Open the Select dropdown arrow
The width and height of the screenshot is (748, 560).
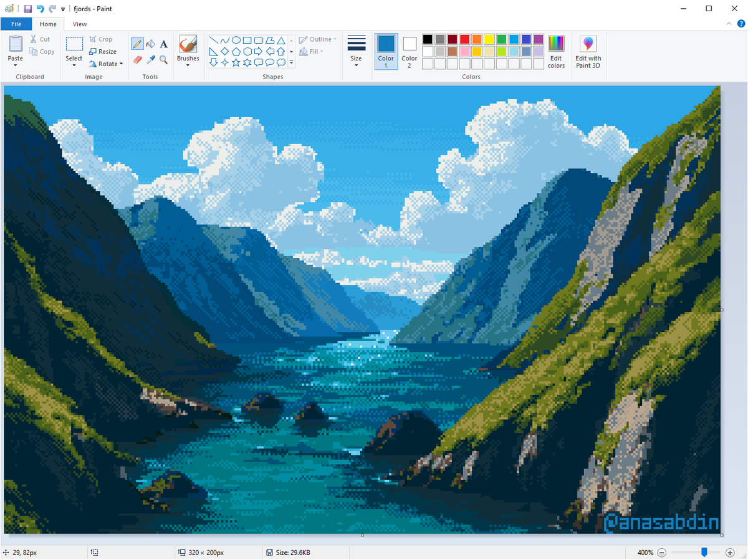pos(74,65)
